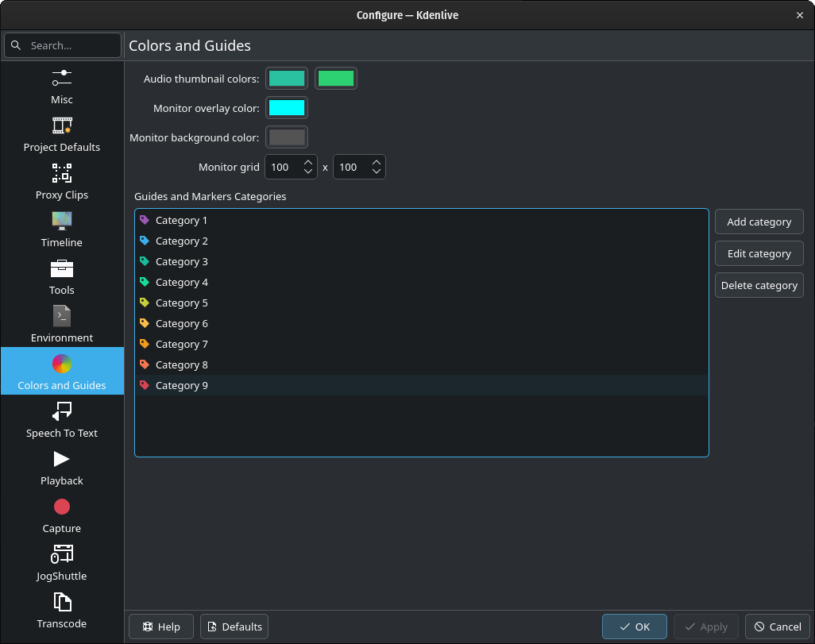
Task: Click the green Category 4 tag icon
Action: 145,282
